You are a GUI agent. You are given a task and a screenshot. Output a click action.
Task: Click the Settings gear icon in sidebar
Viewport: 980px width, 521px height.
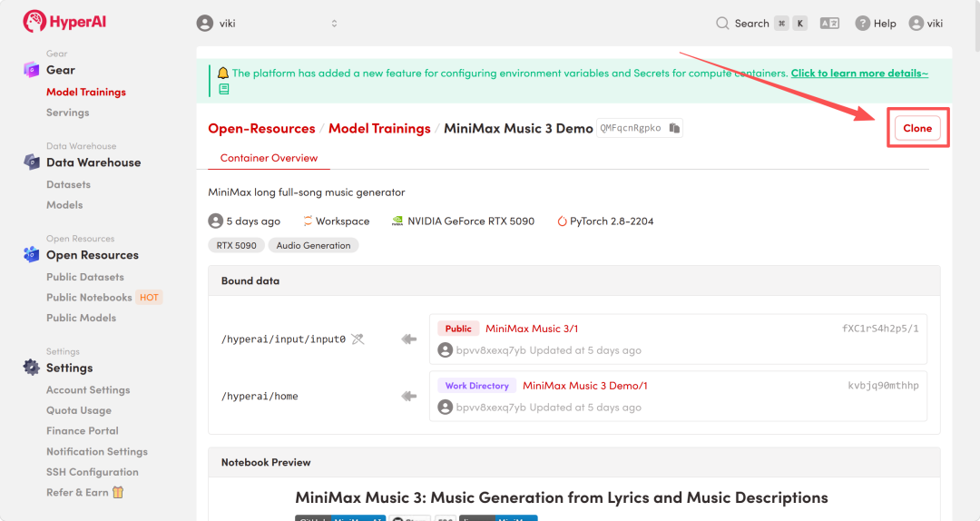click(31, 367)
